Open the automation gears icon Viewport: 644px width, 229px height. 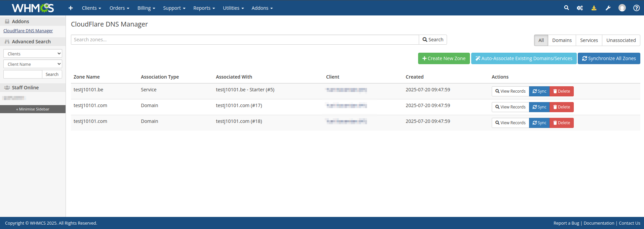point(580,8)
